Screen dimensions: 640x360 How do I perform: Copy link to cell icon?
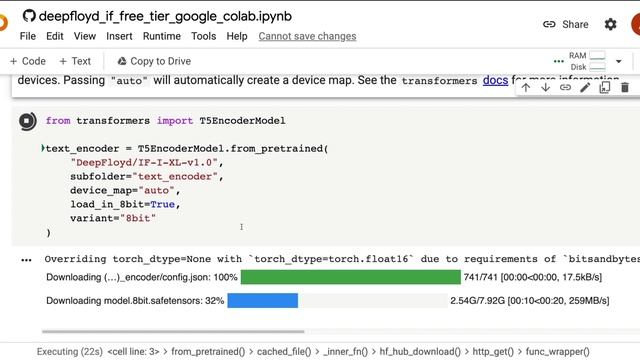(x=565, y=87)
